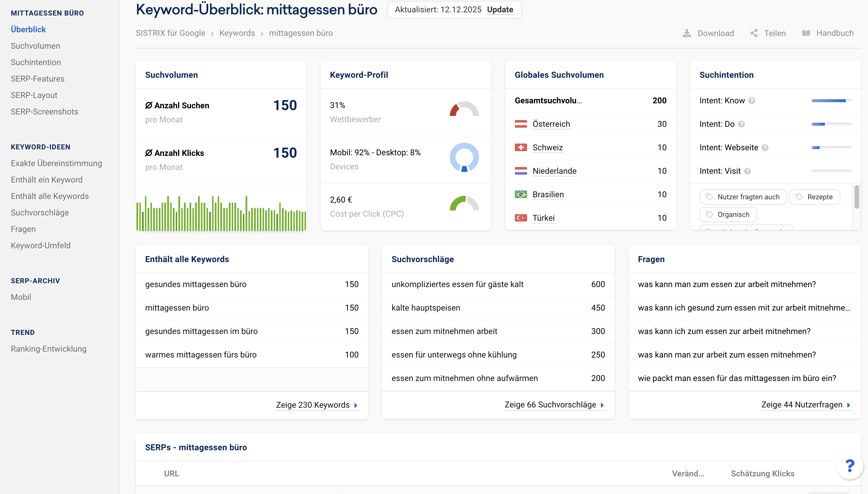The image size is (868, 494).
Task: Click help icon next to Intent: Know
Action: click(752, 101)
